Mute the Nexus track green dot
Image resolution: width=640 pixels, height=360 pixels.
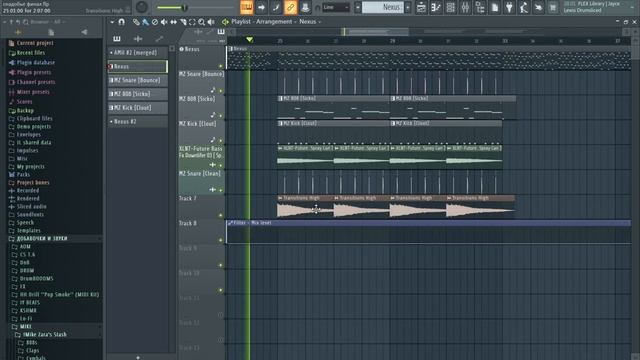pyautogui.click(x=221, y=66)
